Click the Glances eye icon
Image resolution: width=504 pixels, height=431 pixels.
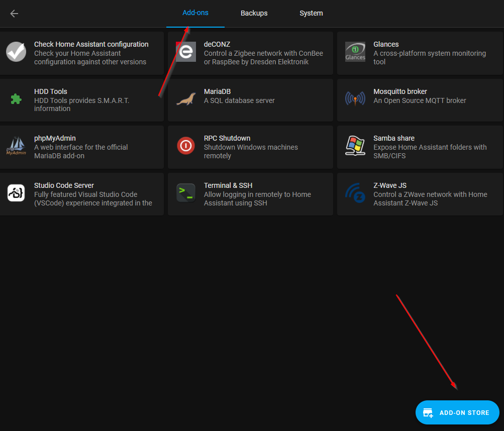coord(355,52)
